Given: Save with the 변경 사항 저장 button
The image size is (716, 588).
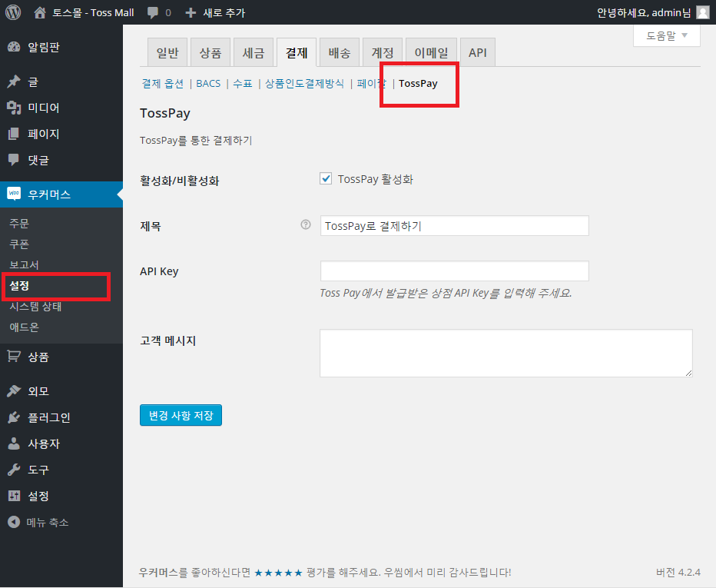Looking at the screenshot, I should (x=181, y=415).
